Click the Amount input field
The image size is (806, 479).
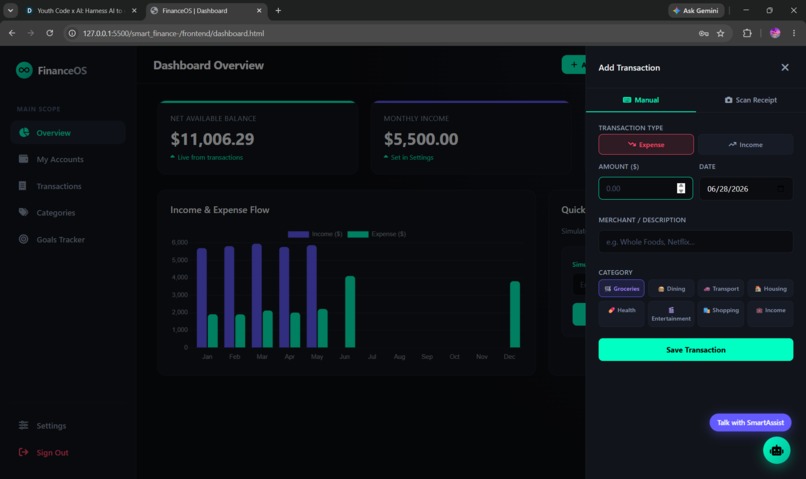(646, 188)
